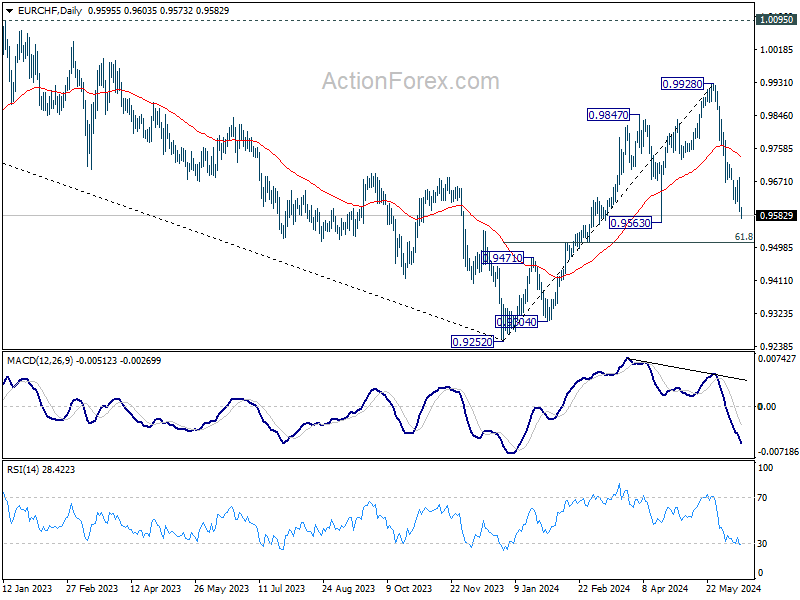Click the RSI 30 level label
Viewport: 800px width, 600px height.
pos(762,543)
